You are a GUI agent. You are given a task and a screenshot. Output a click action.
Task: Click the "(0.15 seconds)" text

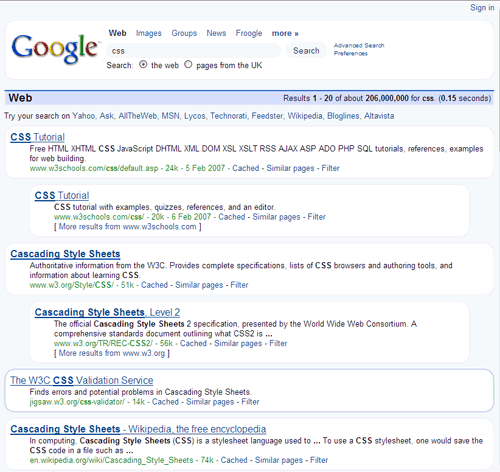point(465,98)
